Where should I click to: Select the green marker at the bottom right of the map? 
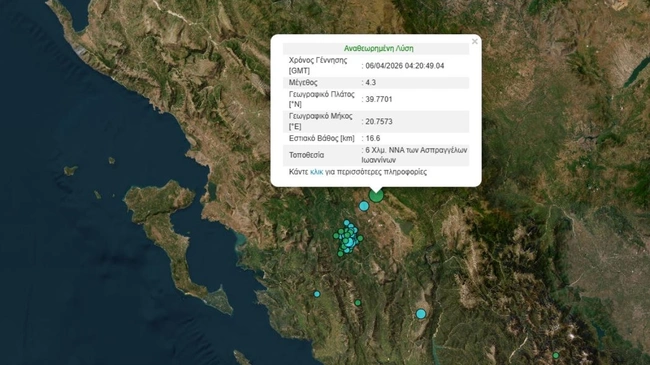[555, 355]
